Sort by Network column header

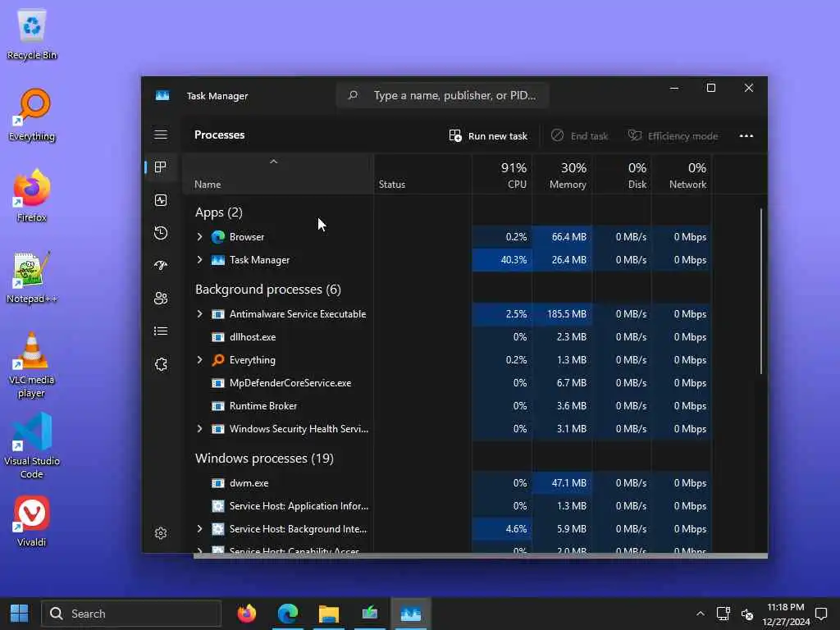click(x=682, y=176)
